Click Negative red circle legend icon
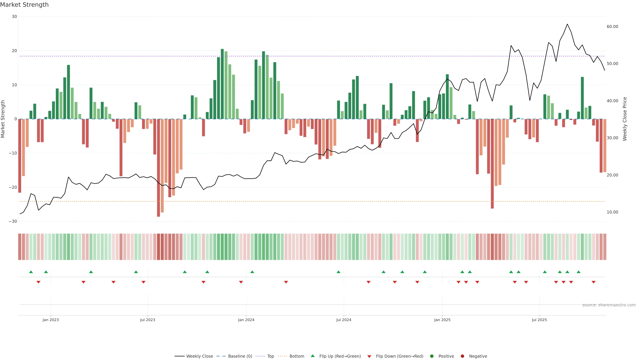The image size is (644, 362). coord(462,356)
